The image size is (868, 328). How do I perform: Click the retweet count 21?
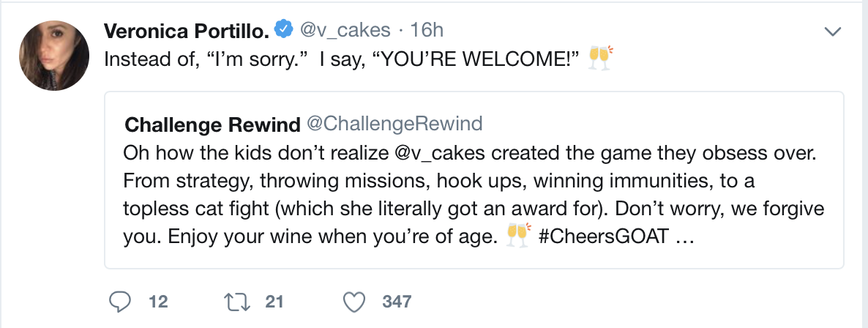(274, 302)
